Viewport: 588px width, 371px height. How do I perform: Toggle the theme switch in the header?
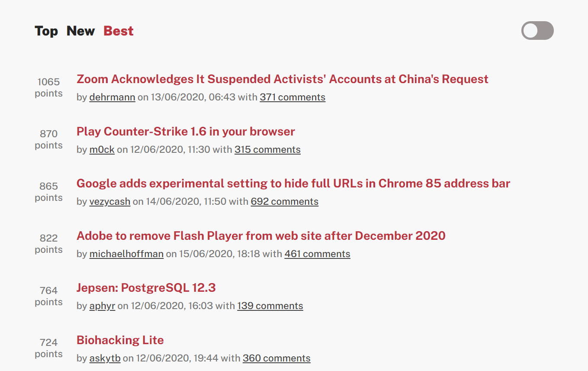[537, 31]
